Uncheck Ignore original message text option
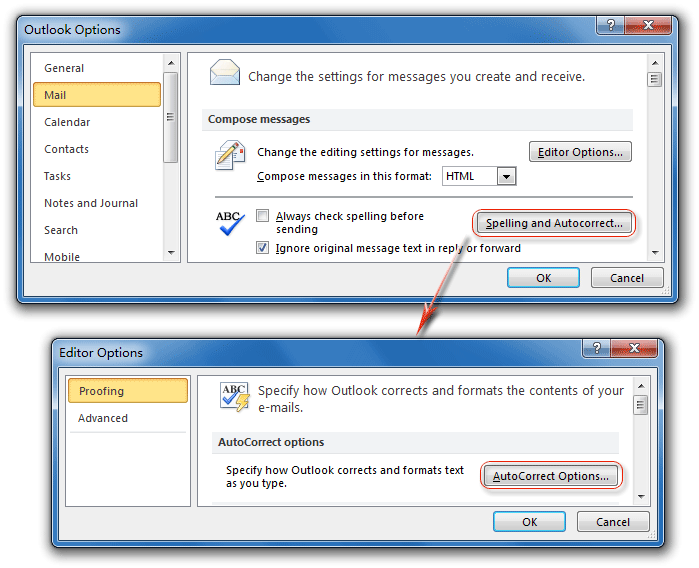The height and width of the screenshot is (568, 699). tap(263, 248)
